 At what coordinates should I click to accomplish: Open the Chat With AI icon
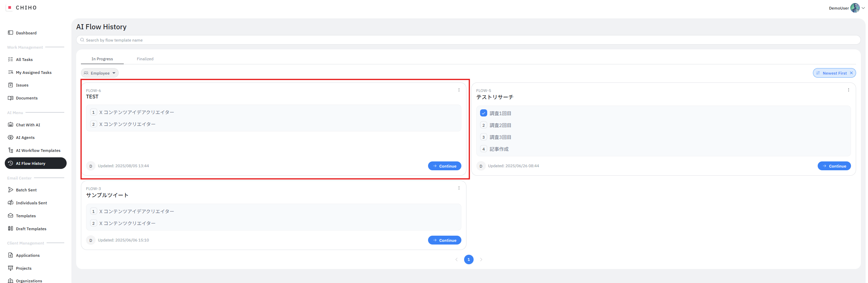click(11, 125)
